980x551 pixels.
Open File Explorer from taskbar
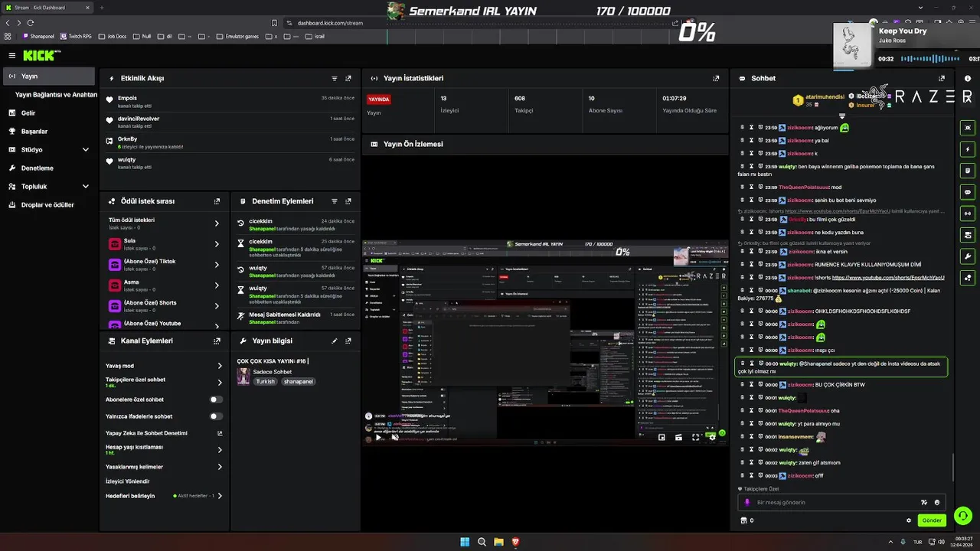(x=498, y=542)
